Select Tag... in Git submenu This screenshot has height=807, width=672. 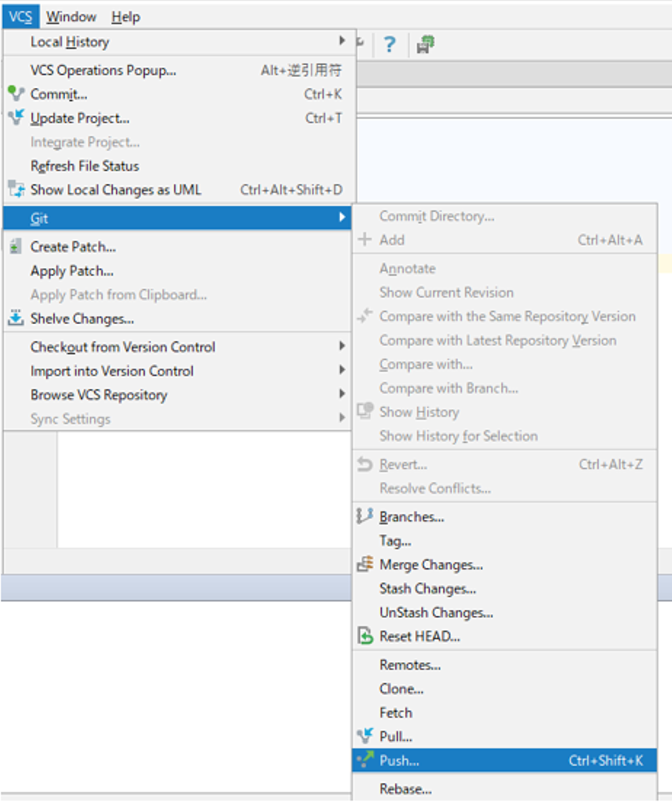(x=505, y=541)
